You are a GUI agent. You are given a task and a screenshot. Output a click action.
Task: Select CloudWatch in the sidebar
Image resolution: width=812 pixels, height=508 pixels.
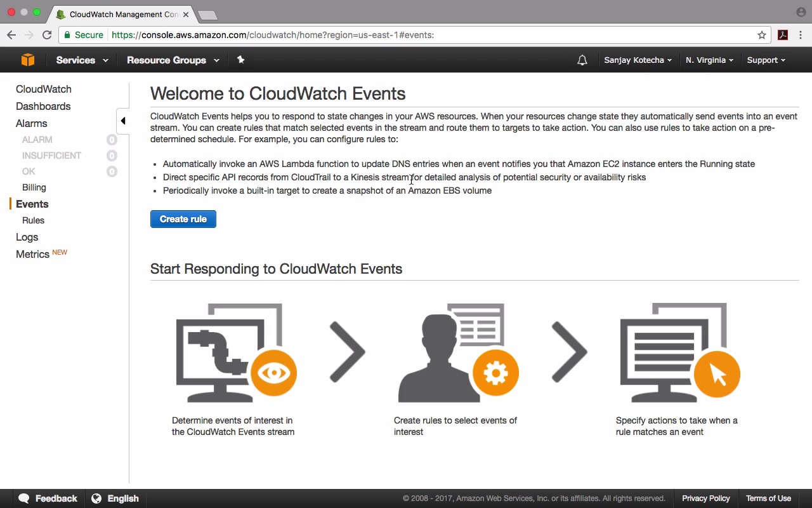click(x=44, y=90)
